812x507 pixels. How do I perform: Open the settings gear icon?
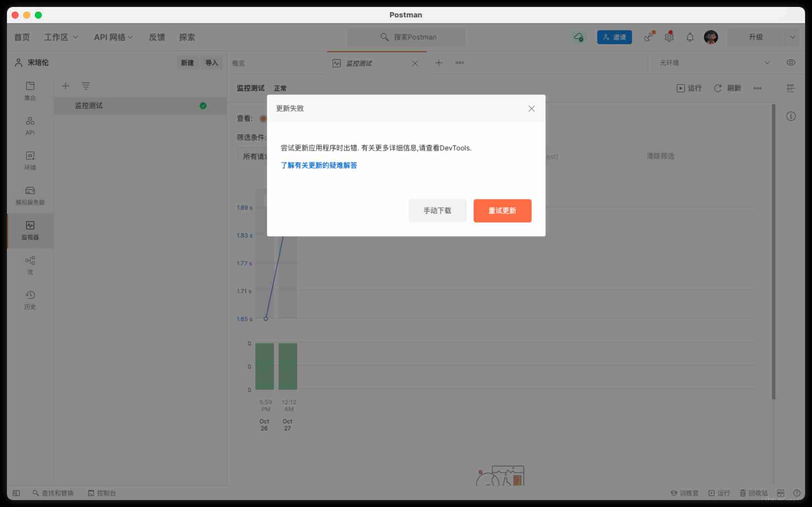click(x=669, y=37)
